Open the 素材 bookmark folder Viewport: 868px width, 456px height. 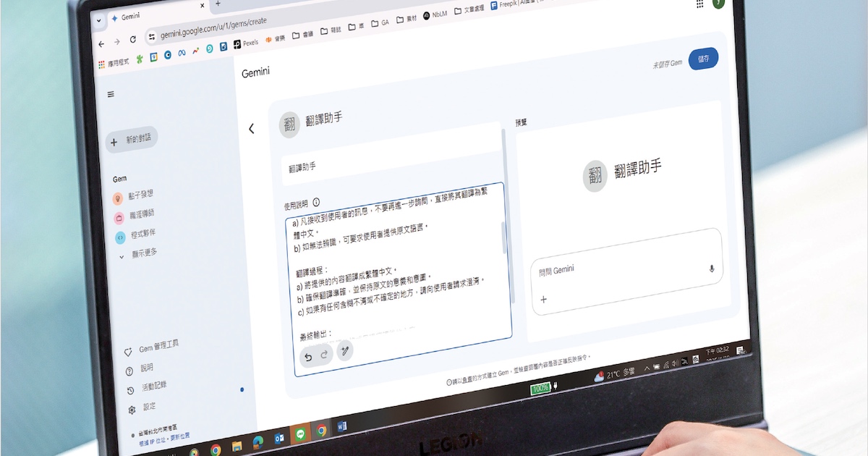[407, 20]
